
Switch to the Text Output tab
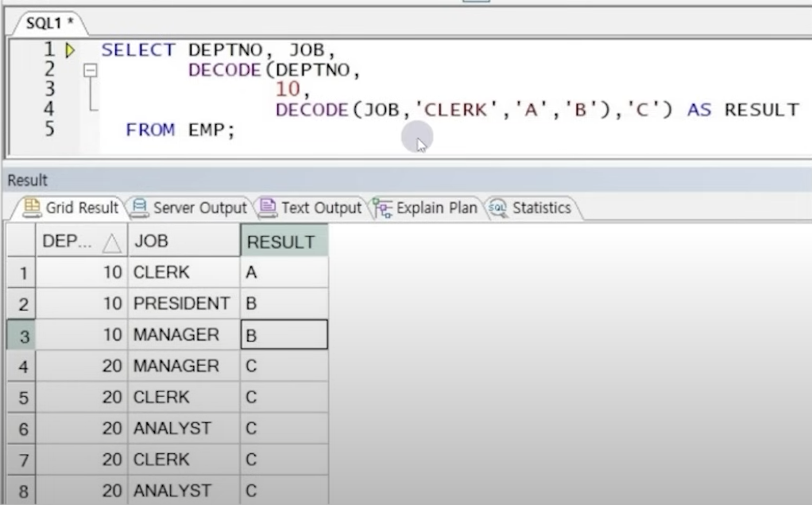[311, 208]
